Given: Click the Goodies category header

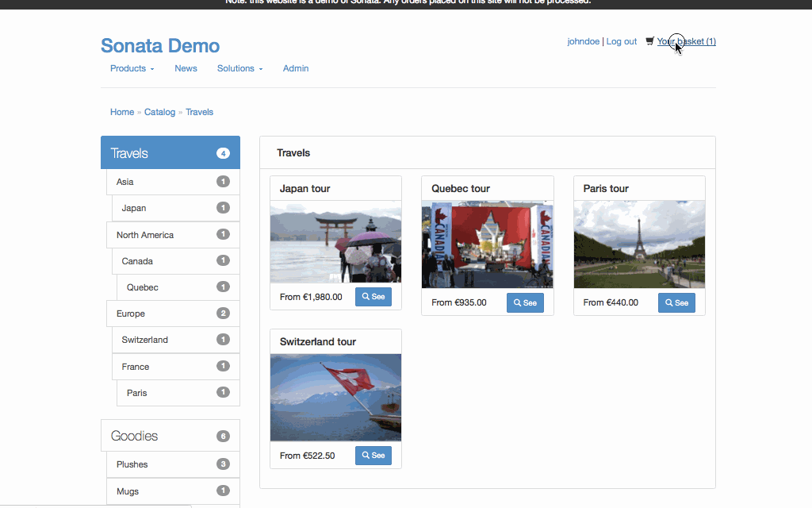Looking at the screenshot, I should (135, 436).
